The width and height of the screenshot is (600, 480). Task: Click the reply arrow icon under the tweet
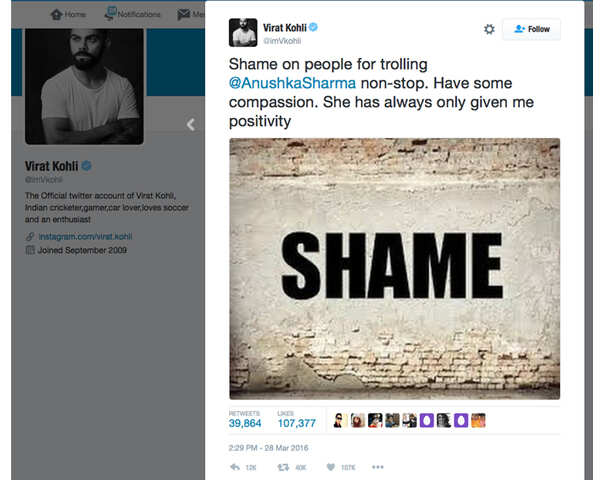click(x=235, y=466)
